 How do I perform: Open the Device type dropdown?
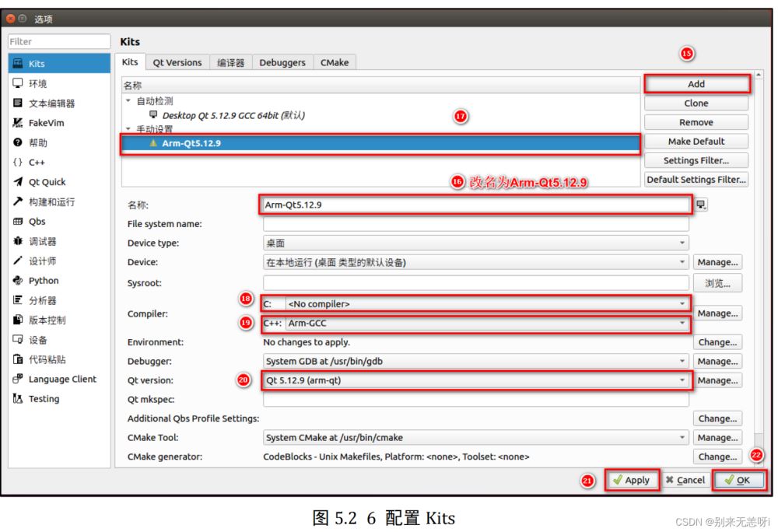(x=476, y=243)
